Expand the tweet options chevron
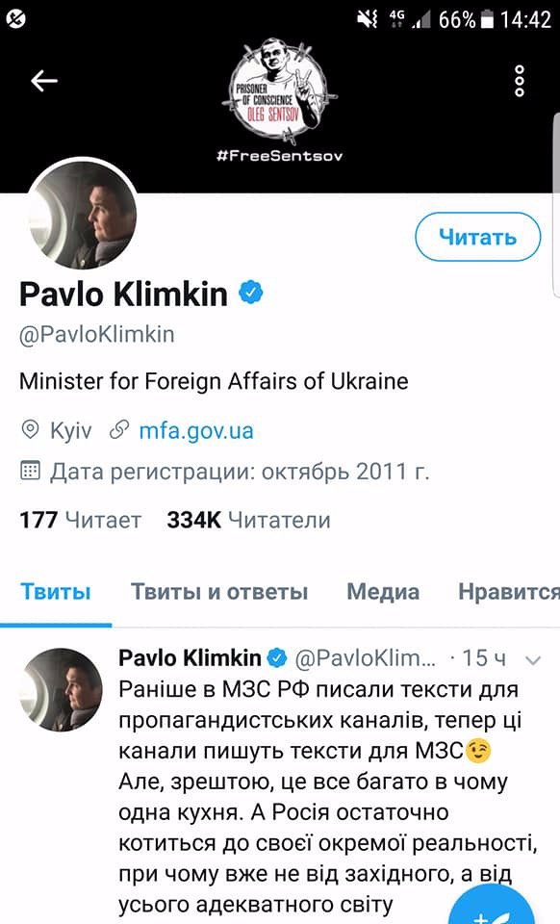 click(532, 660)
